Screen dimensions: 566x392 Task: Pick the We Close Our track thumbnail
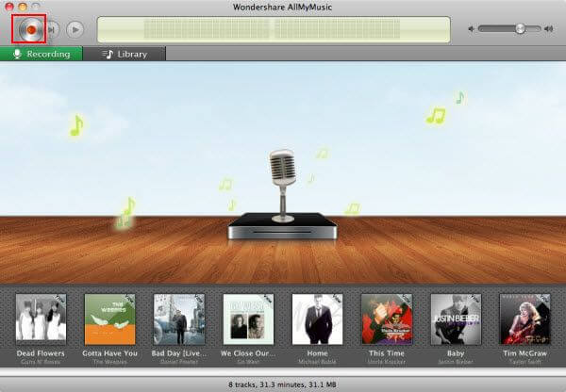tap(248, 318)
